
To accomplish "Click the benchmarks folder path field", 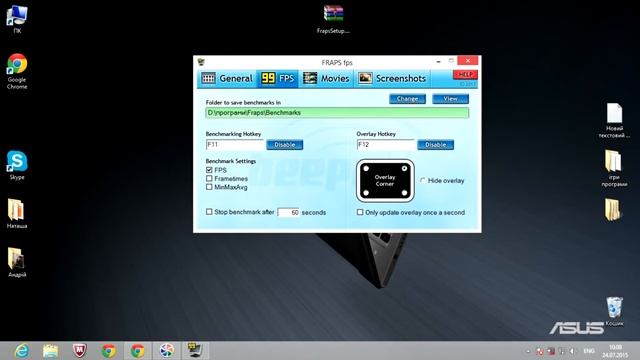I will 337,113.
